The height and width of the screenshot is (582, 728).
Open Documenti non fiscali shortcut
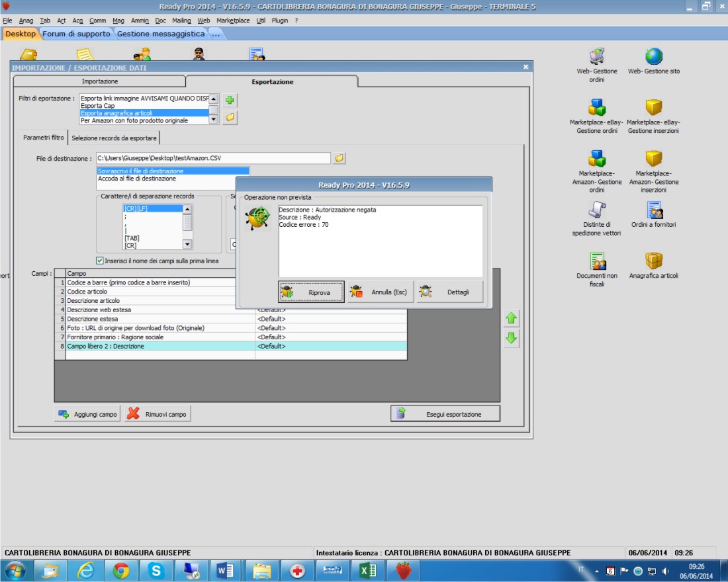coord(596,270)
